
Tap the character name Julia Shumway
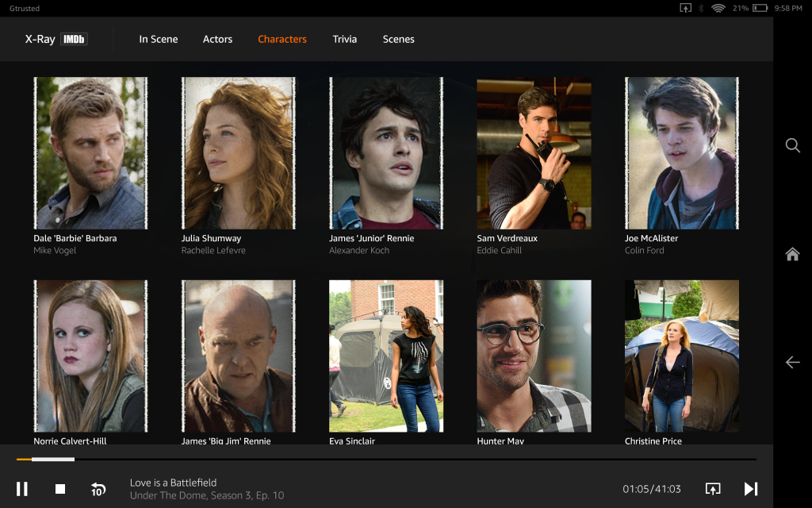coord(211,238)
